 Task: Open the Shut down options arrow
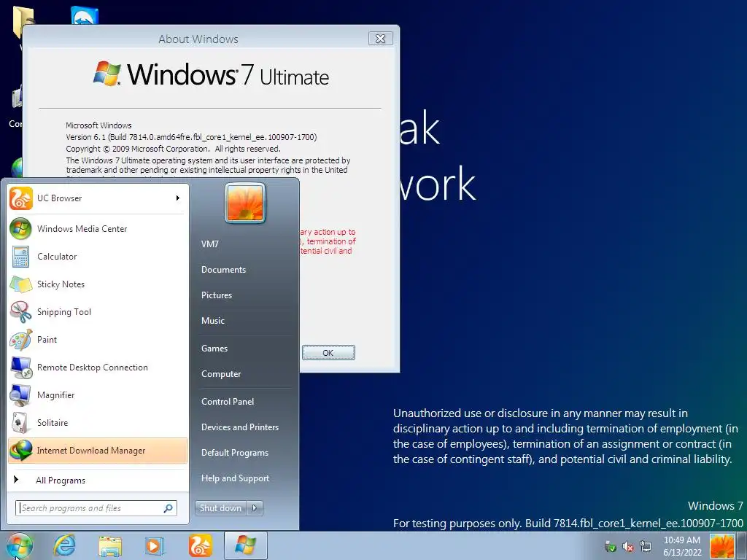coord(255,508)
